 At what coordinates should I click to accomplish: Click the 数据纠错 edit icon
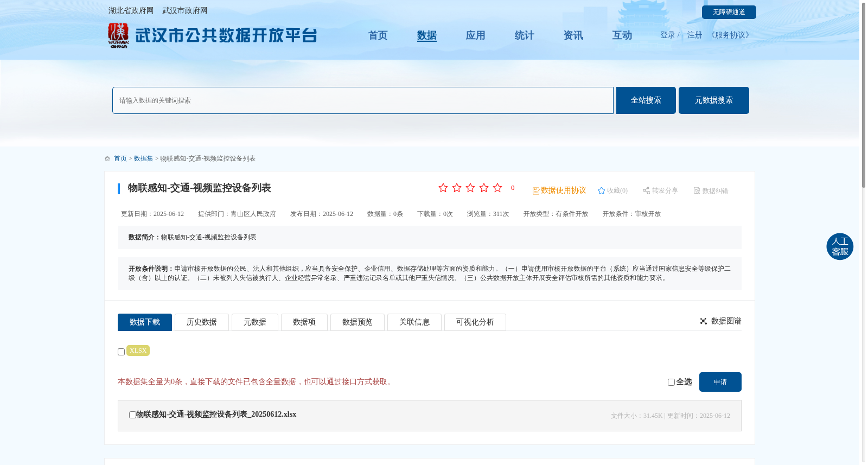coord(697,190)
